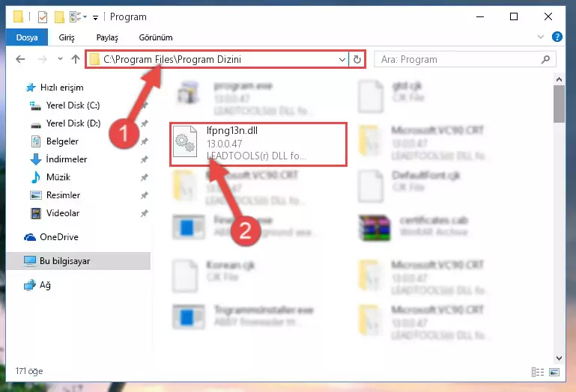
Task: Expand the address bar history dropdown
Action: tap(342, 59)
